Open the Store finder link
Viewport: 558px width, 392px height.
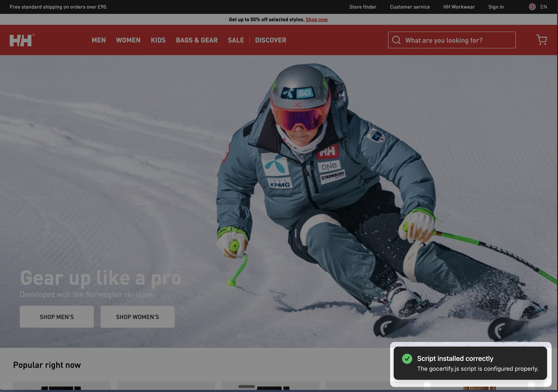coord(363,7)
